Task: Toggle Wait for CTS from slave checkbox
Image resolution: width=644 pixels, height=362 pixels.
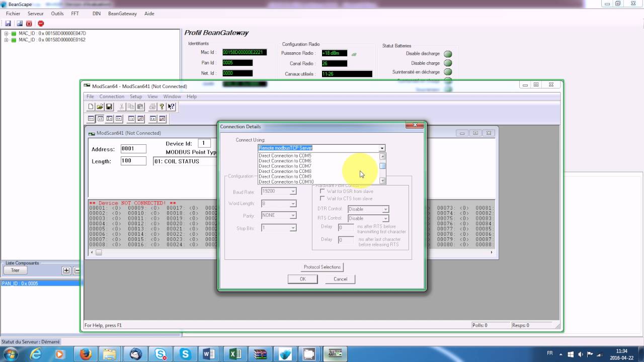Action: tap(323, 198)
